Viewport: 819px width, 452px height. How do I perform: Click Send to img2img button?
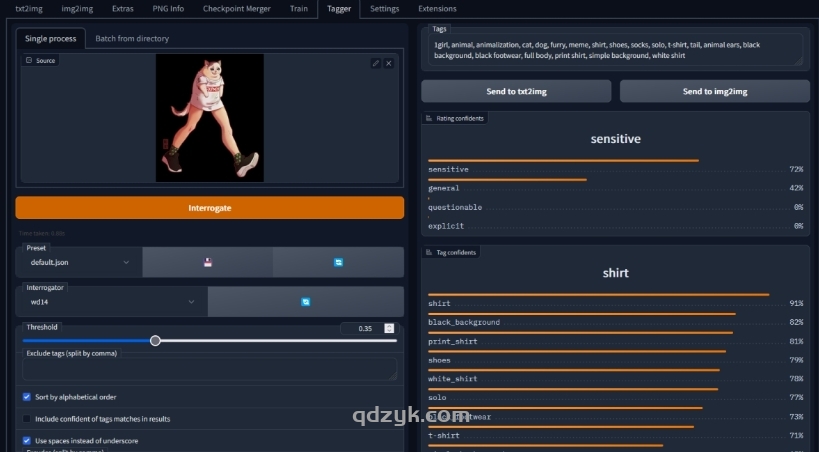714,91
